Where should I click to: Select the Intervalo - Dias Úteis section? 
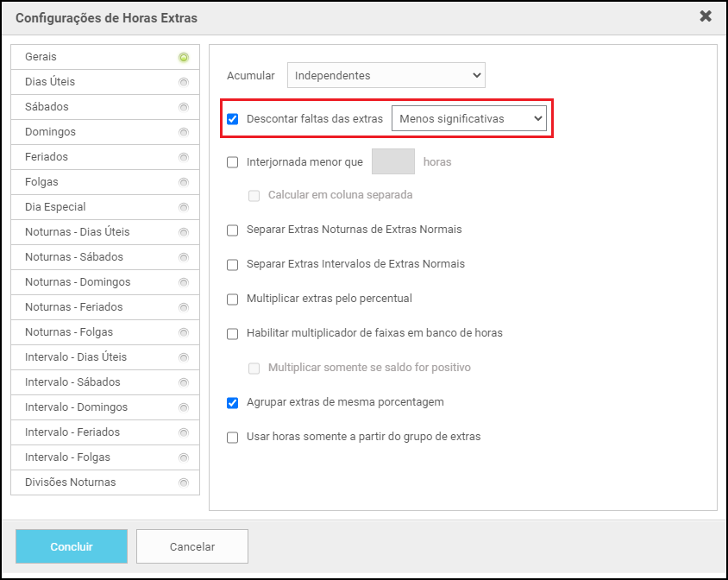[76, 357]
